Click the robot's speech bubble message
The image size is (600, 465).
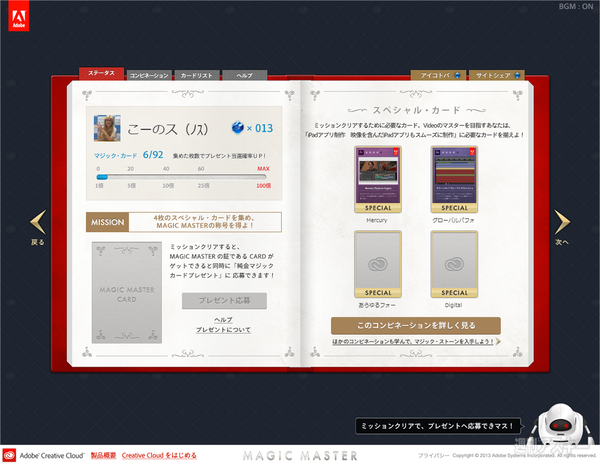[438, 426]
